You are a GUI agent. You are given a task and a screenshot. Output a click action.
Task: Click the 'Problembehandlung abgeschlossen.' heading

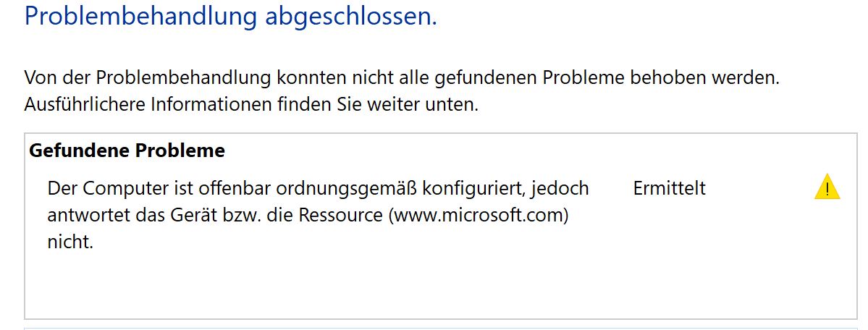(x=231, y=16)
